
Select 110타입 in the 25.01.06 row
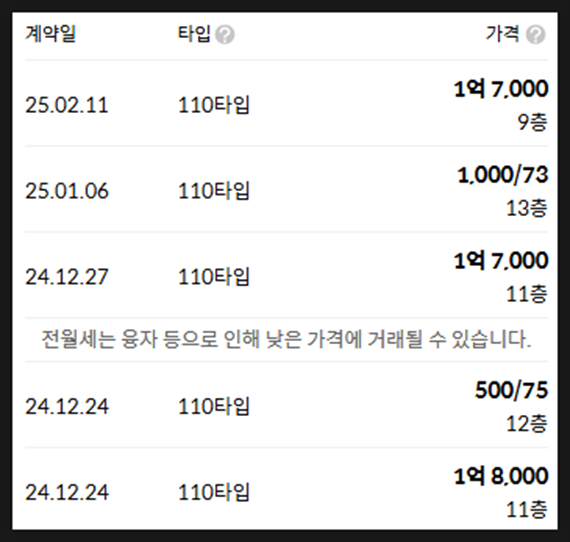[x=214, y=191]
